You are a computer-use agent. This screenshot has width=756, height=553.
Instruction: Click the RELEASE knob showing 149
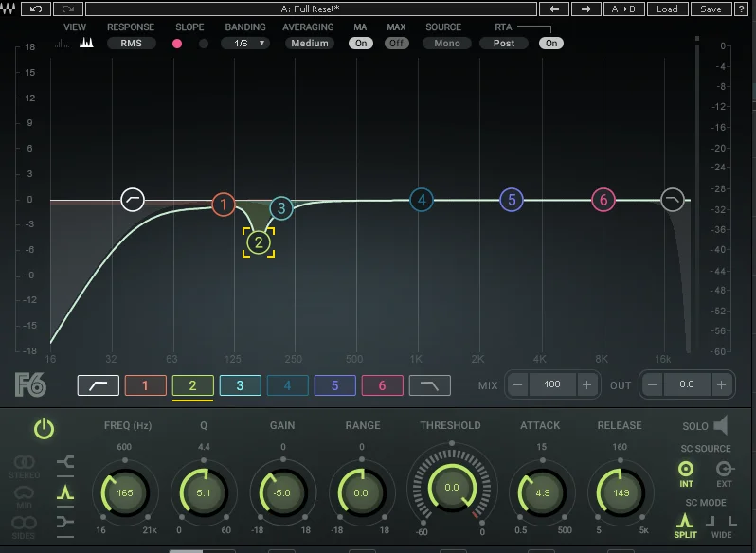(621, 492)
